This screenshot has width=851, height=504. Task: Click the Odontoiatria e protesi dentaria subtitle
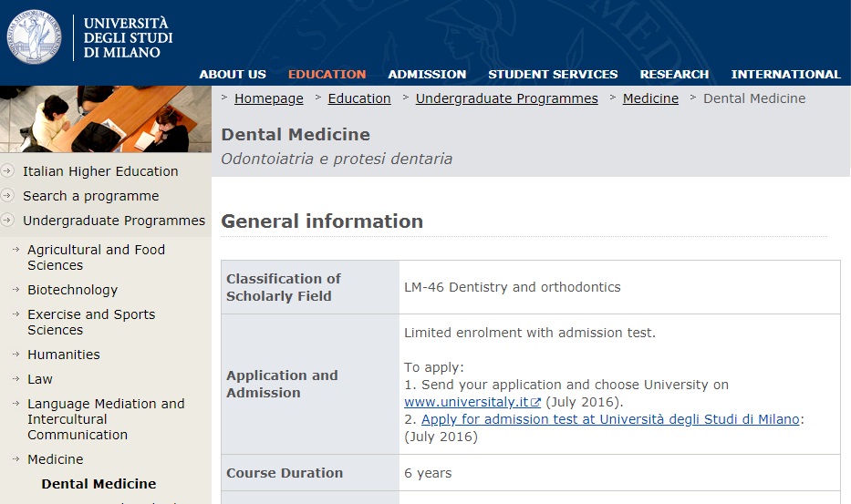(x=337, y=159)
